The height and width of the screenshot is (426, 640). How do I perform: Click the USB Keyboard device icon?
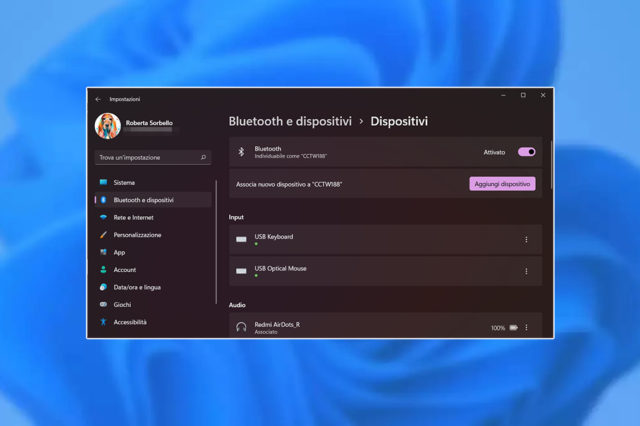[241, 240]
